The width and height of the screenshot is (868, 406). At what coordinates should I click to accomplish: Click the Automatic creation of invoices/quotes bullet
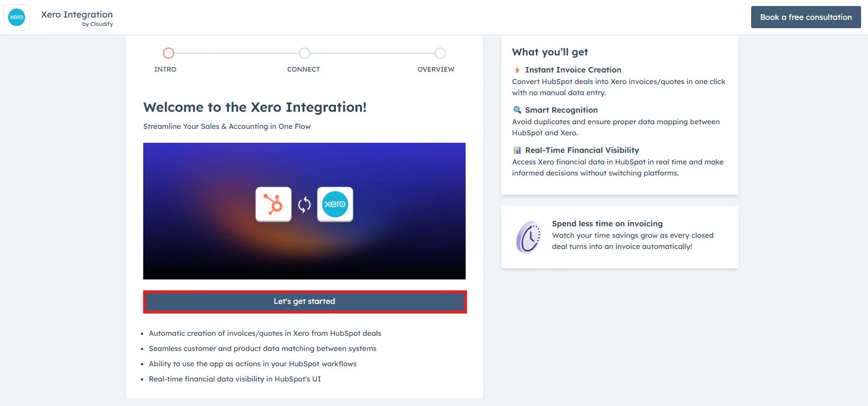click(265, 333)
